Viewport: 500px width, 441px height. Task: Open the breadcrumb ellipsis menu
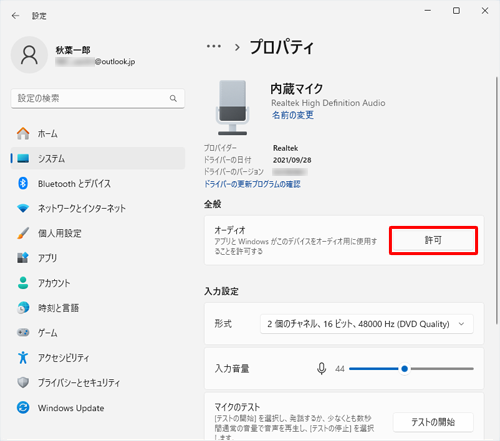click(x=214, y=46)
